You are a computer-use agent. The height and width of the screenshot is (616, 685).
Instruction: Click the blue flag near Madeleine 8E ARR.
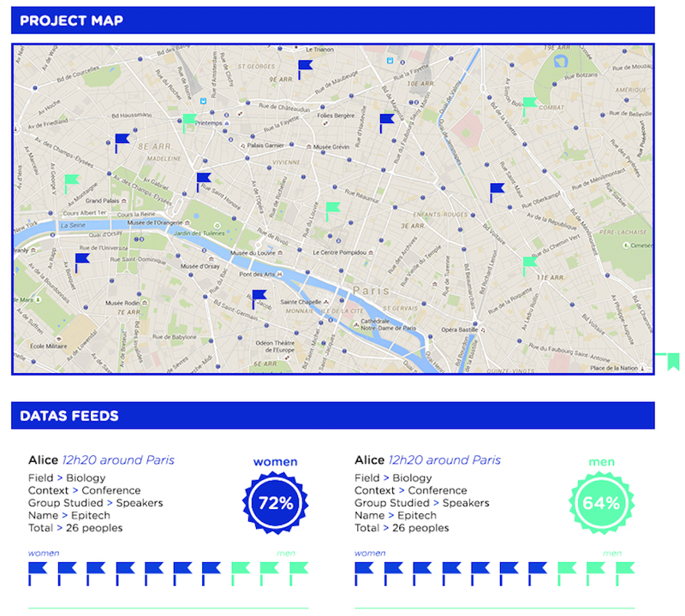point(122,143)
